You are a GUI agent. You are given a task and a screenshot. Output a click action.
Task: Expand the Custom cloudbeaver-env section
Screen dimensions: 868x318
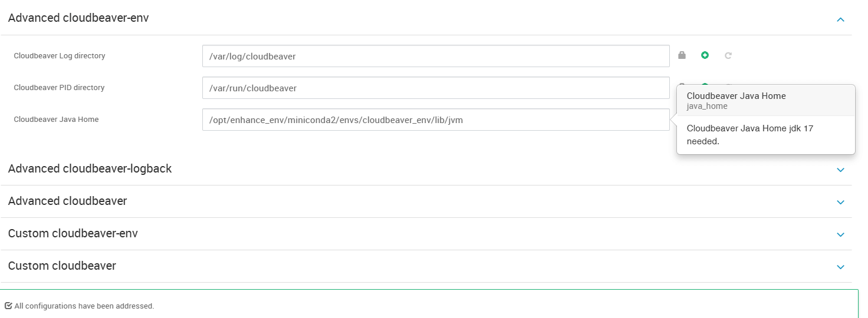(x=841, y=234)
